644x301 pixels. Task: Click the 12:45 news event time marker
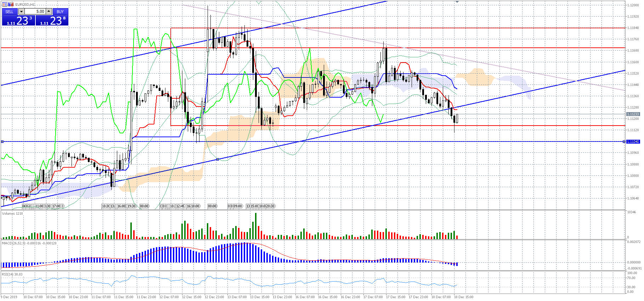tap(181, 206)
